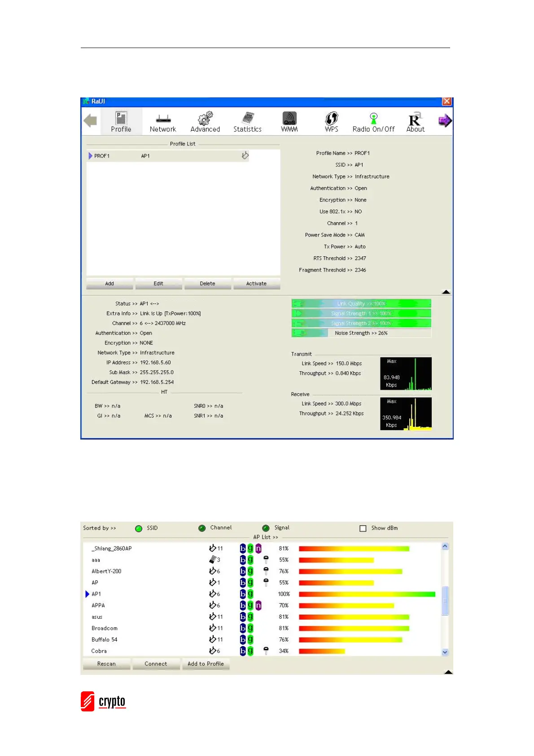Sort AP list by Channel

pyautogui.click(x=202, y=528)
